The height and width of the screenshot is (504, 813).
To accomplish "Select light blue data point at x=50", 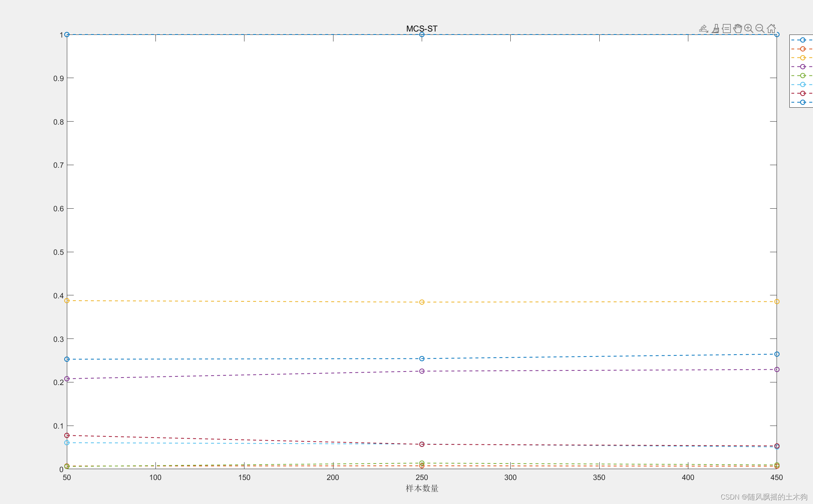I will pos(67,443).
